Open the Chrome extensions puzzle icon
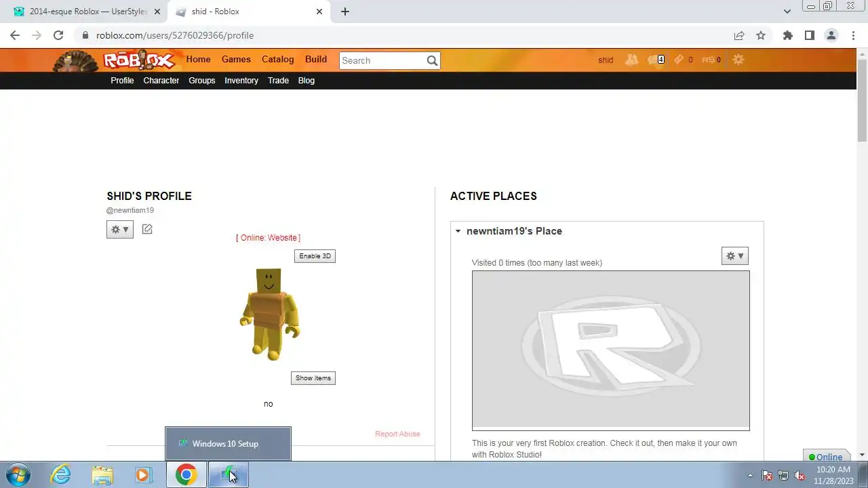 [x=787, y=35]
